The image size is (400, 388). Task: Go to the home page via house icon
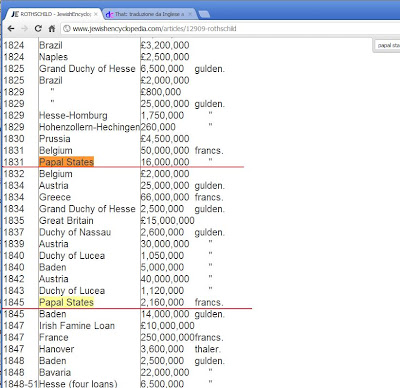click(52, 29)
